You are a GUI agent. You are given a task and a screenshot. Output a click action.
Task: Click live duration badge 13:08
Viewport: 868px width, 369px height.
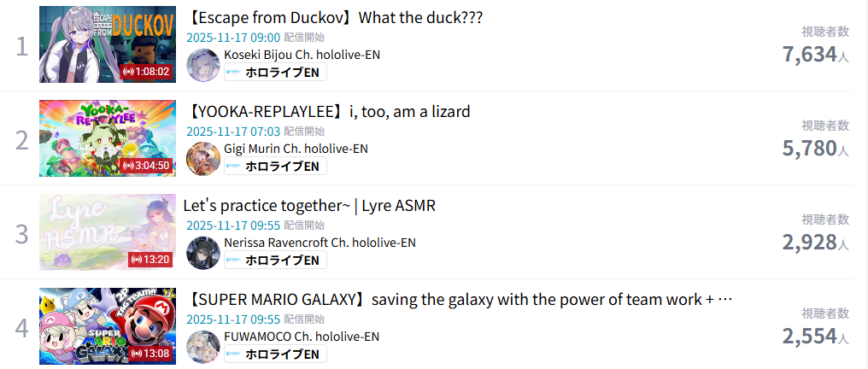[150, 354]
